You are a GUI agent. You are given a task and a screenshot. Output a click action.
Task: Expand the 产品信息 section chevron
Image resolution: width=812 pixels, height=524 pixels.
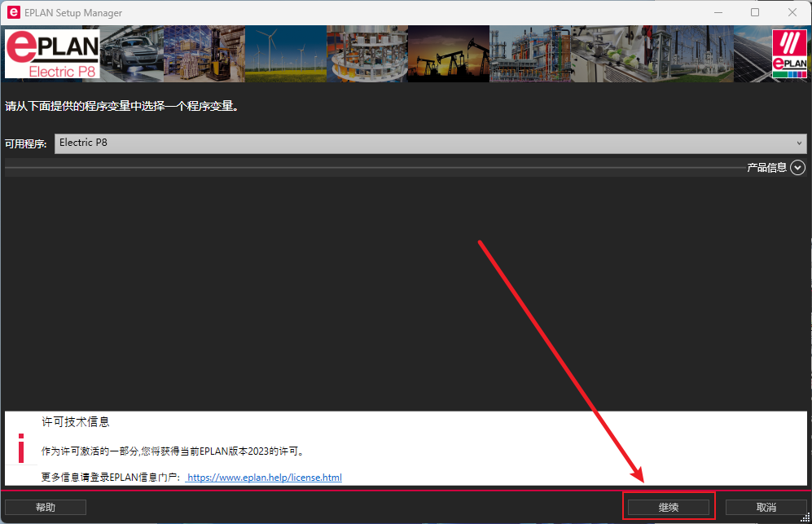(x=797, y=168)
